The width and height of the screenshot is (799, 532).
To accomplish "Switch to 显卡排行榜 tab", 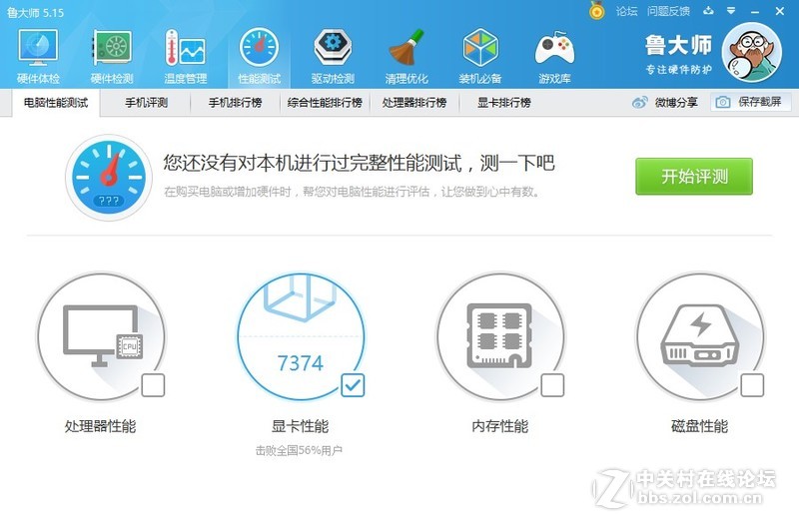I will pos(504,103).
